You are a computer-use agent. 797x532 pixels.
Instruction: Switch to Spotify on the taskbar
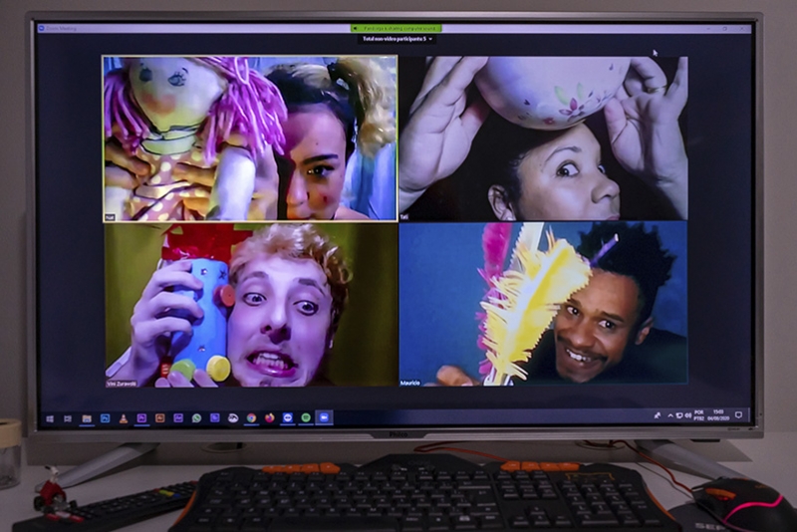306,417
